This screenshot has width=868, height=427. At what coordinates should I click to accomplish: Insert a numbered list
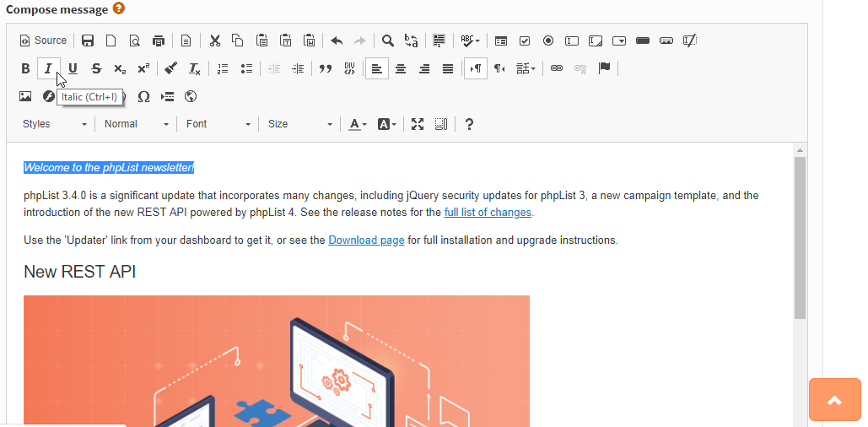pos(223,68)
